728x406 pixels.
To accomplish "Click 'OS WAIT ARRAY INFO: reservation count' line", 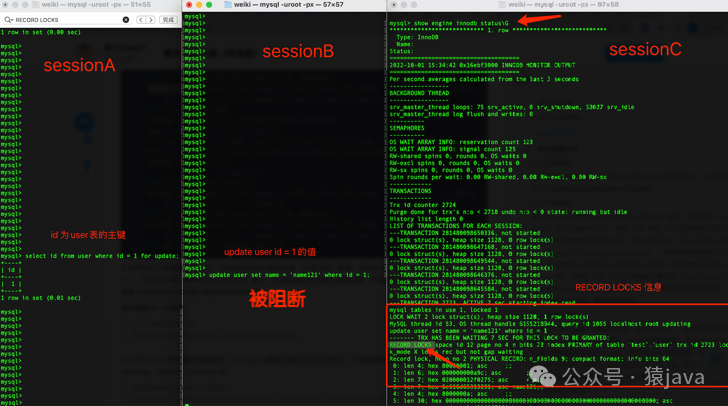I will pyautogui.click(x=461, y=142).
